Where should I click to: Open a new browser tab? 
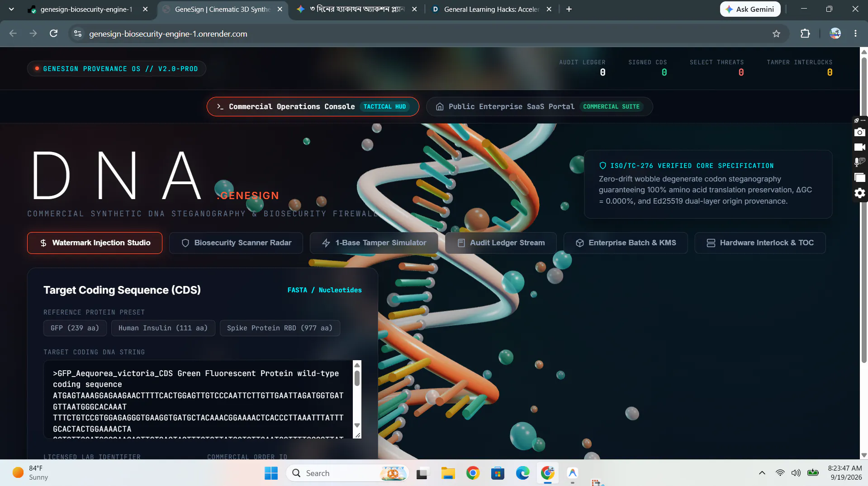[569, 9]
